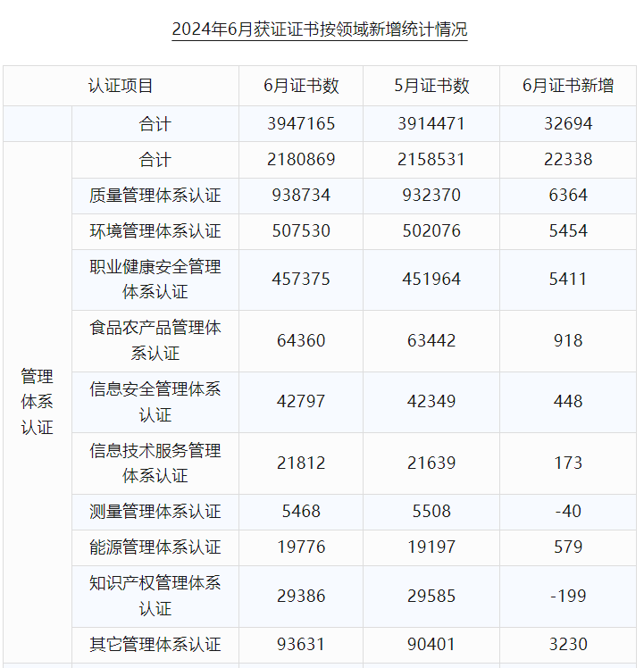644x668 pixels.
Task: Click the value 42797
Action: (x=301, y=401)
